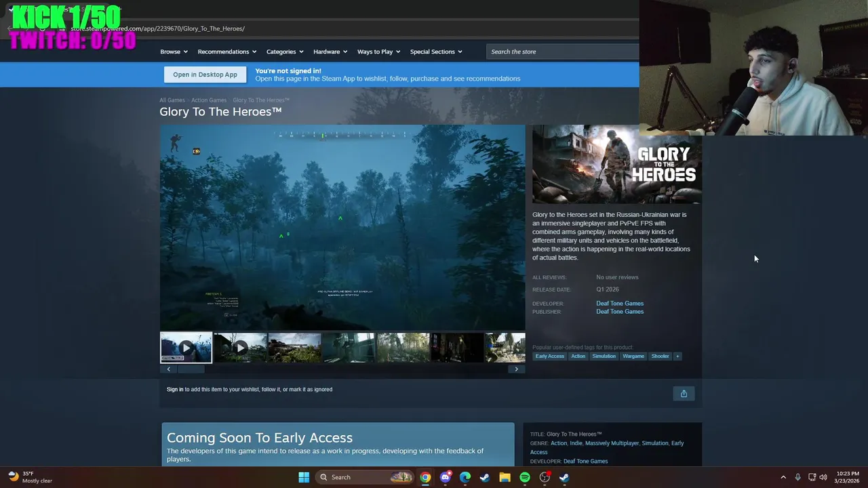Open the Special Sections dropdown
Image resolution: width=868 pixels, height=488 pixels.
[435, 52]
